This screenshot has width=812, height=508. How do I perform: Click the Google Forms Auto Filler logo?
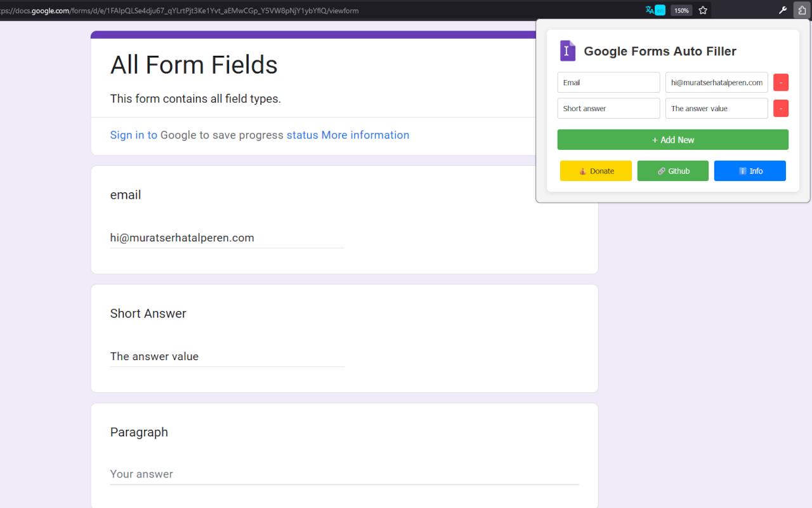pos(567,51)
